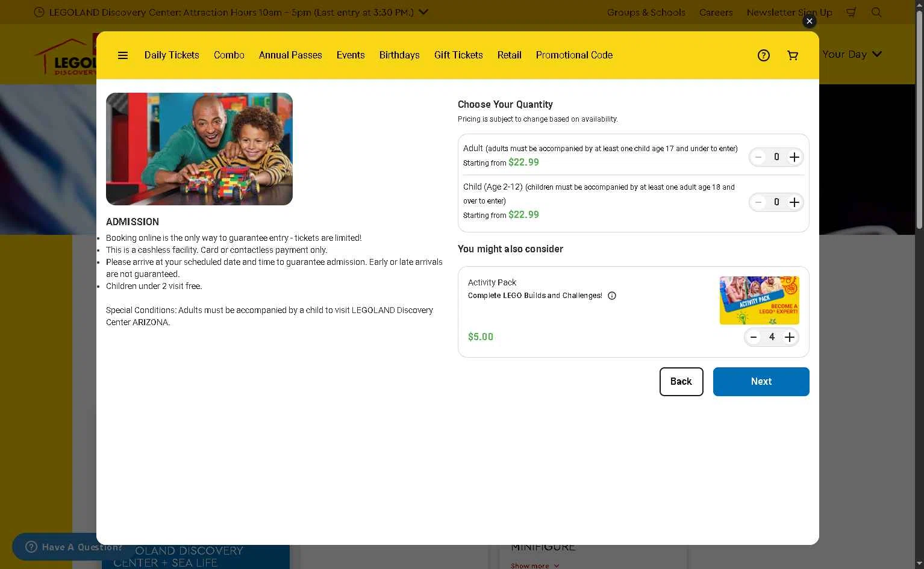Click the Child quantity value field
This screenshot has width=924, height=569.
[x=776, y=202]
